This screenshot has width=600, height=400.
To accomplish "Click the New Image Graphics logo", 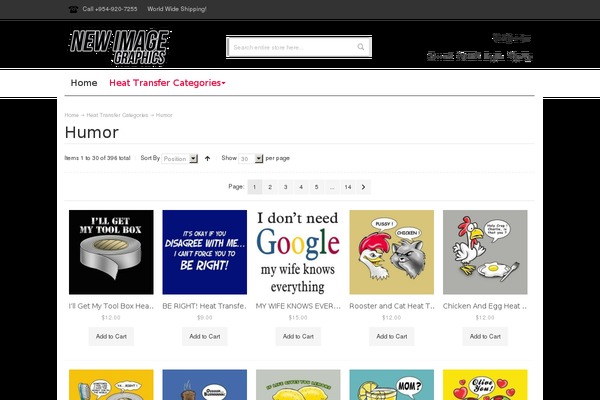I will point(120,47).
